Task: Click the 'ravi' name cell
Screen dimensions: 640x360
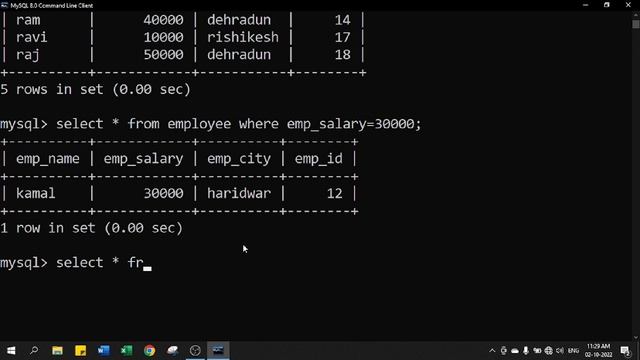Action: click(31, 37)
